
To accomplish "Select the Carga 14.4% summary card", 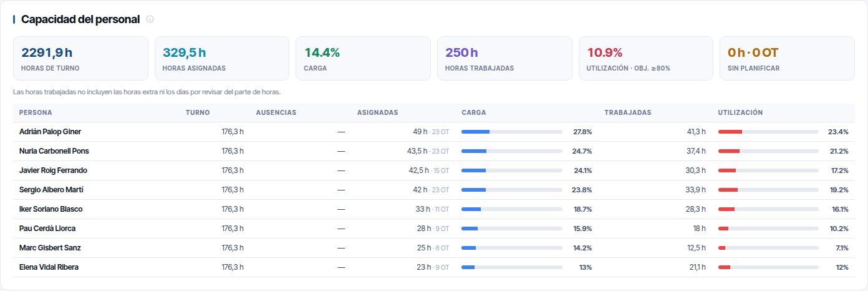I will 363,58.
